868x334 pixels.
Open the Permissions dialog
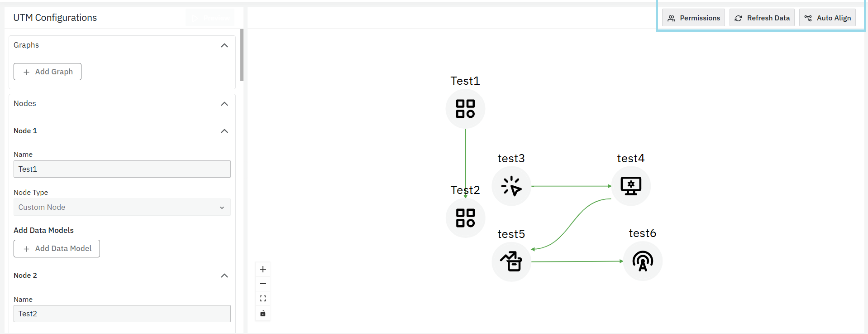pyautogui.click(x=693, y=18)
